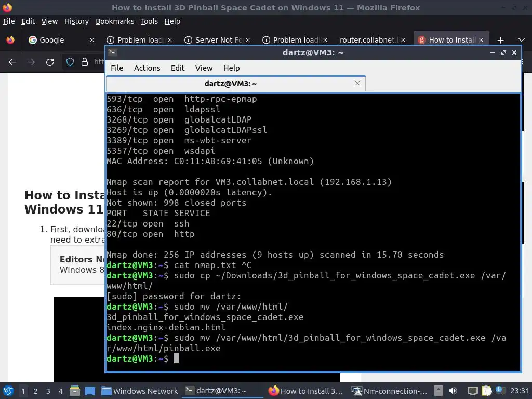This screenshot has height=399, width=532.
Task: Open Firefox Bookmarks menu
Action: (x=115, y=21)
